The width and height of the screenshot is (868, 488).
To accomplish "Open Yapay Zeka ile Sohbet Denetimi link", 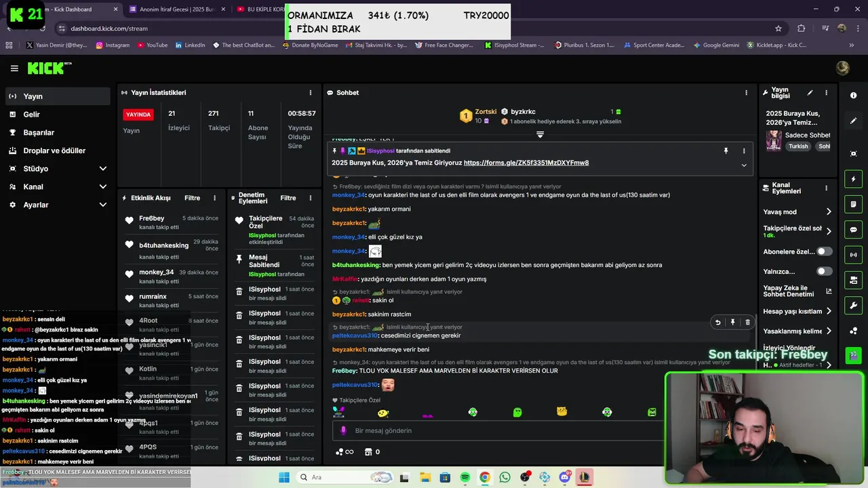I will point(797,291).
